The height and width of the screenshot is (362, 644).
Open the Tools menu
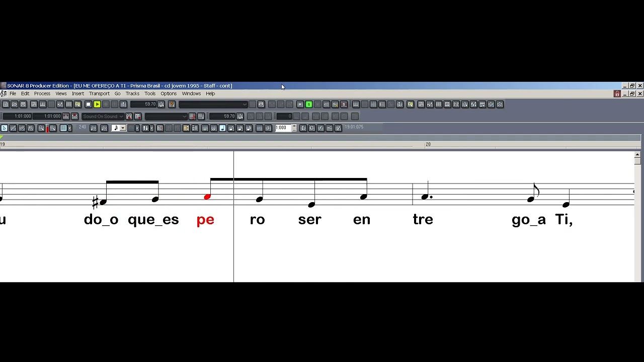coord(150,94)
